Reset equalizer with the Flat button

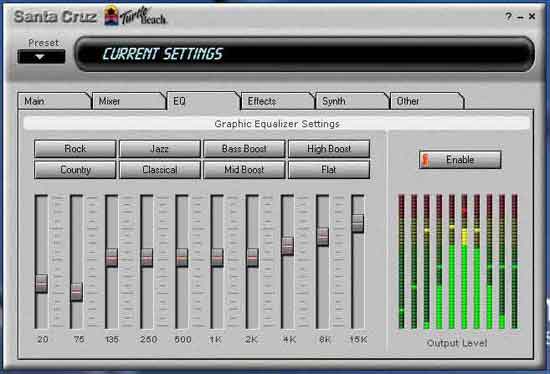tap(329, 170)
